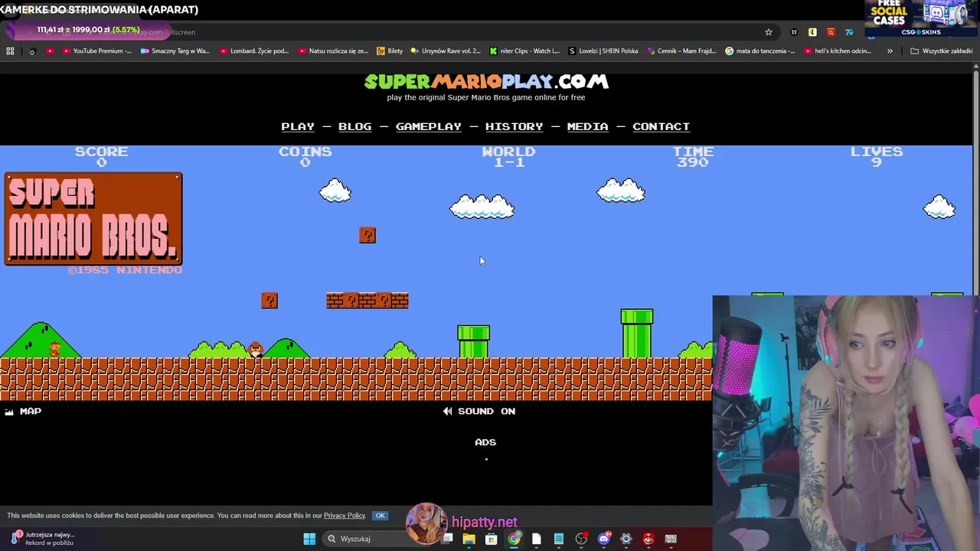
Task: Open the Privacy Policy link
Action: click(345, 516)
